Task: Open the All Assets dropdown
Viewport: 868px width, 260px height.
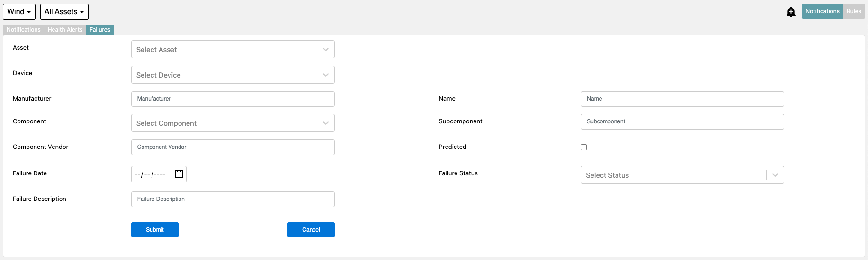Action: tap(64, 12)
